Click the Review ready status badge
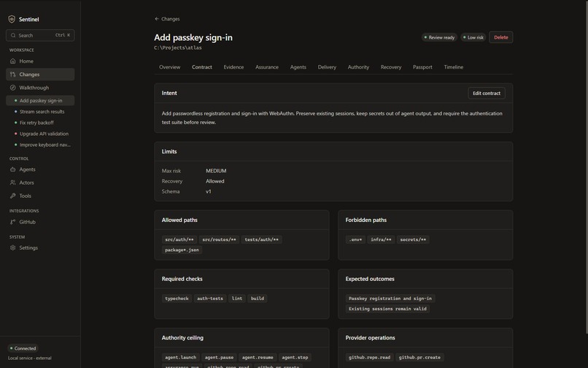 (439, 37)
